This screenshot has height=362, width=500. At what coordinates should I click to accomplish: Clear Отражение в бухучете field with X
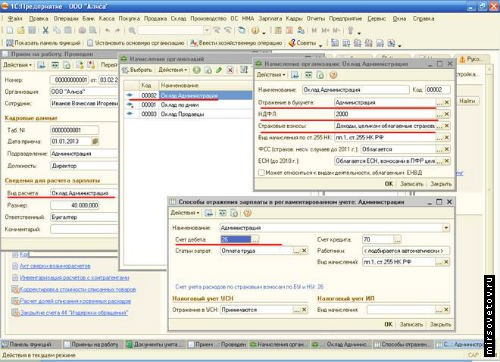coord(447,102)
